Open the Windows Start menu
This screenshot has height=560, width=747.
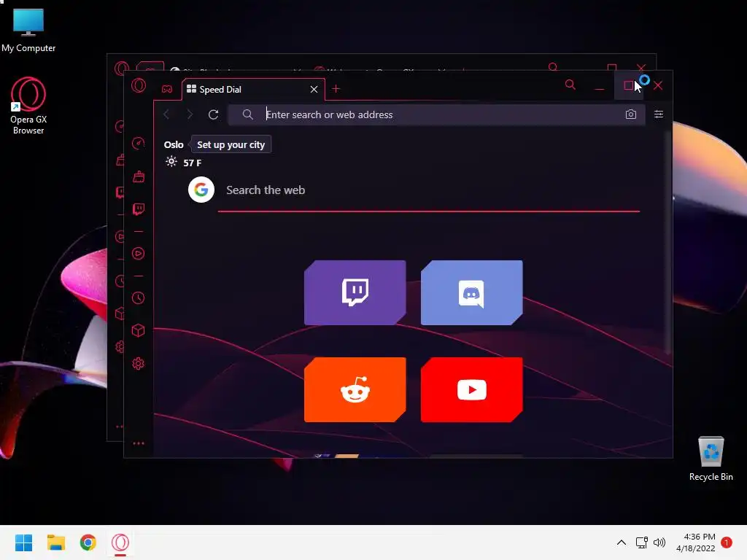click(x=23, y=542)
